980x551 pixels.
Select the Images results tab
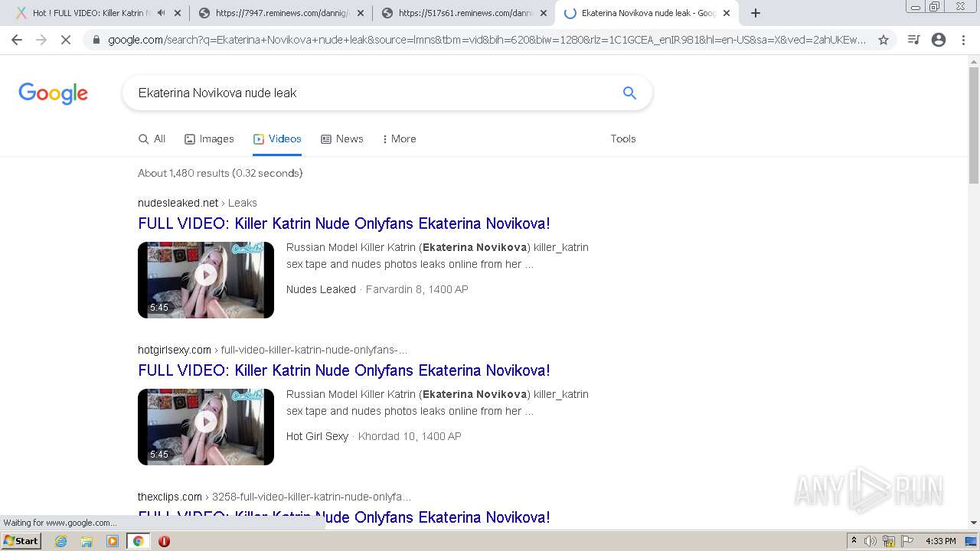point(209,139)
